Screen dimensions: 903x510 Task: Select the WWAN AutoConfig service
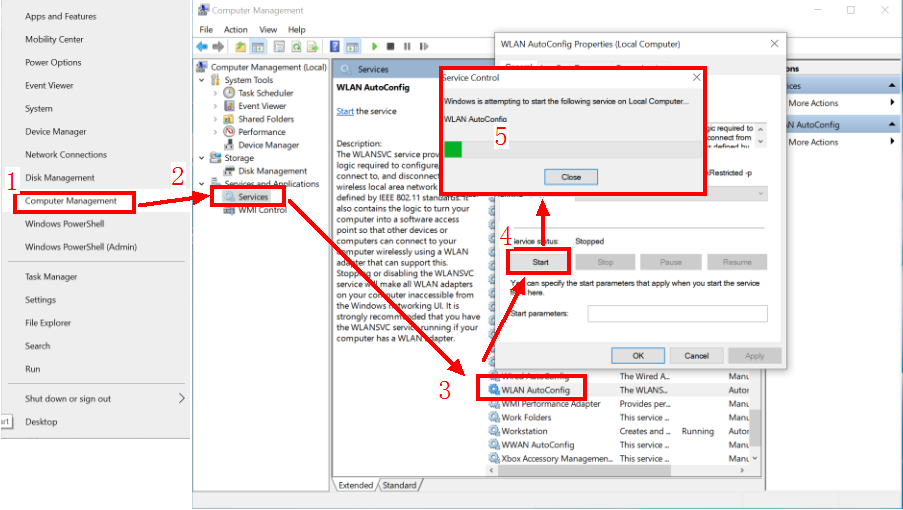[x=537, y=445]
